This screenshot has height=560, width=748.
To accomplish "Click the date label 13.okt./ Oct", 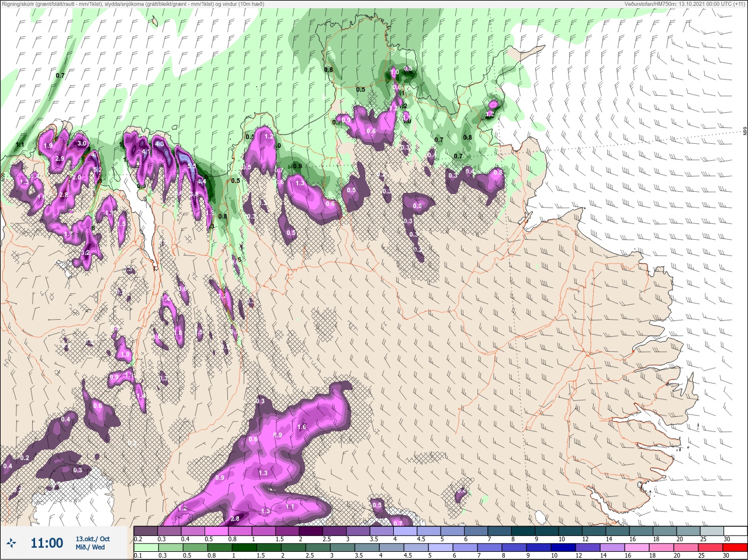I will pos(92,538).
